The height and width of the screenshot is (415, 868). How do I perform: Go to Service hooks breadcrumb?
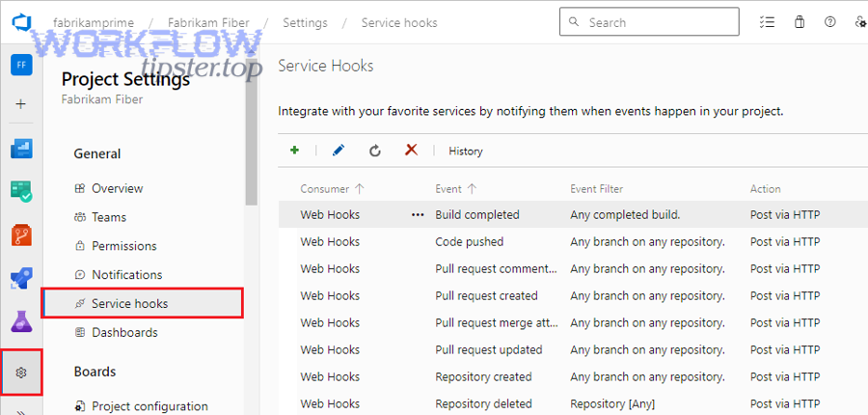[x=399, y=23]
